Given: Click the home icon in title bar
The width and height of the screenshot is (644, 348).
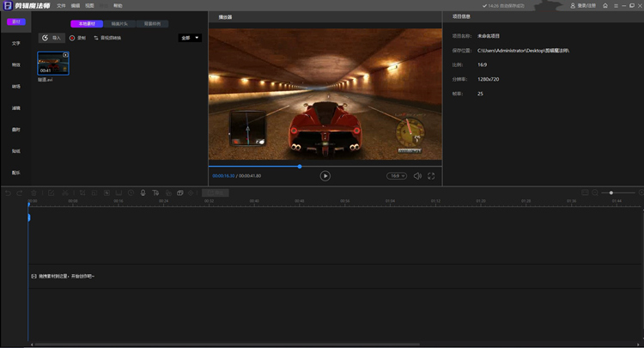Looking at the screenshot, I should tap(605, 6).
